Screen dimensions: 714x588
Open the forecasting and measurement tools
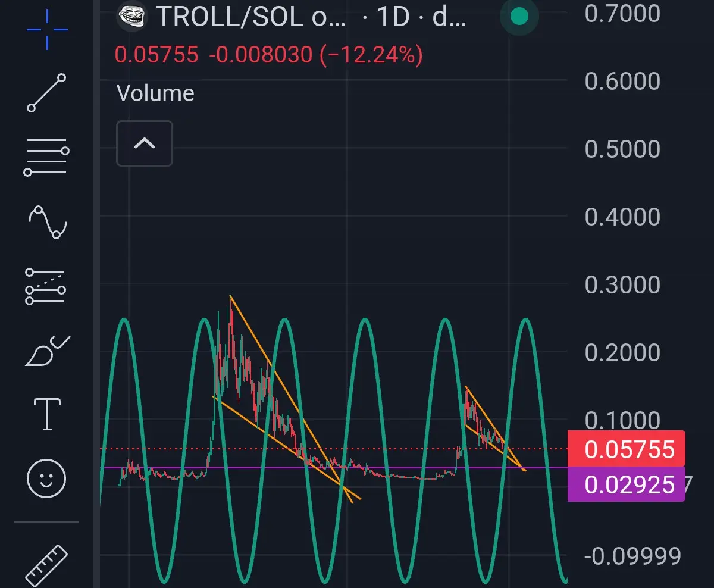point(46,286)
